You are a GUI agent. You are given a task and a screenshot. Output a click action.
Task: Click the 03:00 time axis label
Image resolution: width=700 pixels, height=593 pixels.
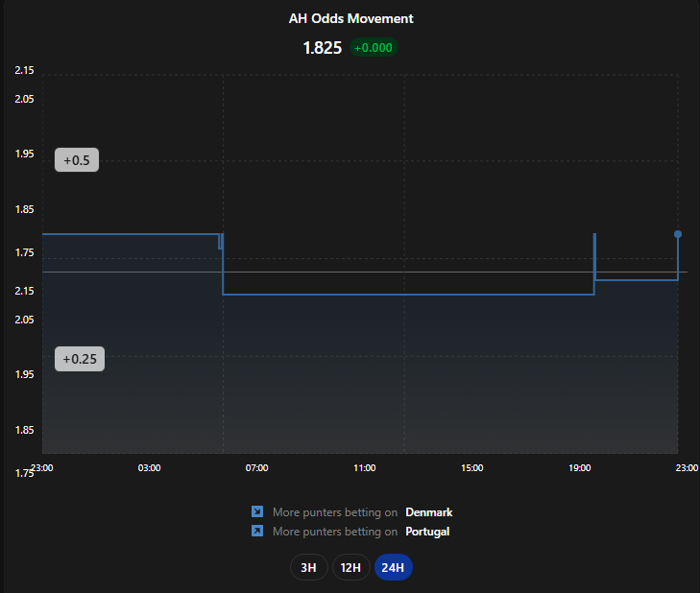tap(149, 467)
